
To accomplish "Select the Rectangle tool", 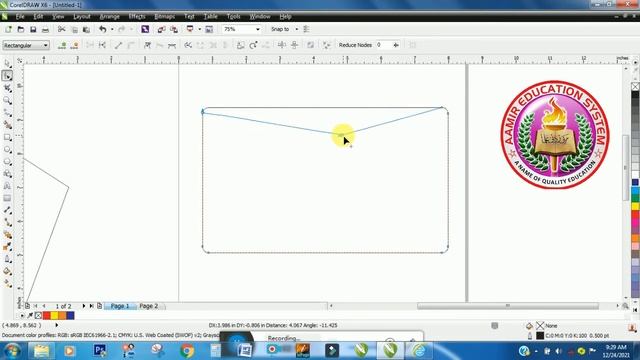I will [x=7, y=137].
